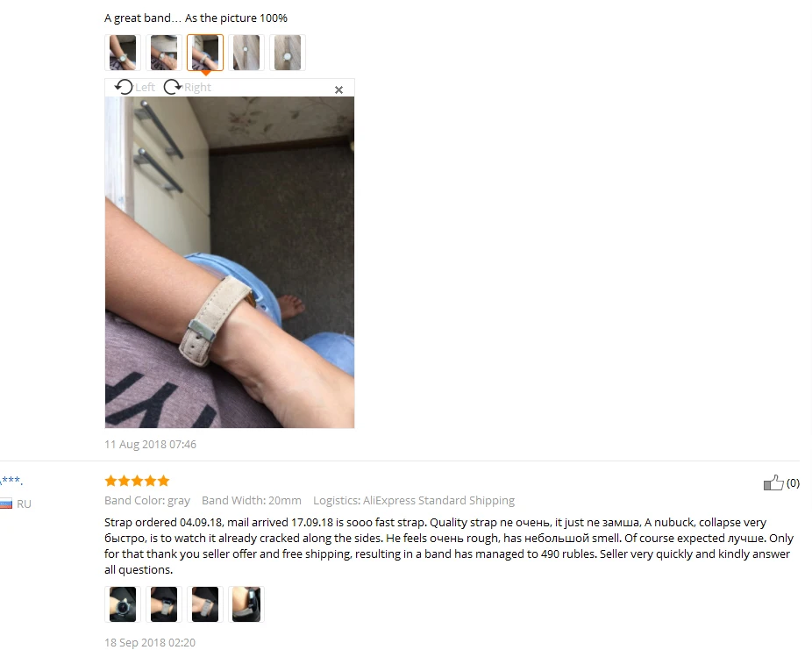The image size is (812, 650).
Task: Click the reviewer name A***.
Action: click(x=11, y=481)
